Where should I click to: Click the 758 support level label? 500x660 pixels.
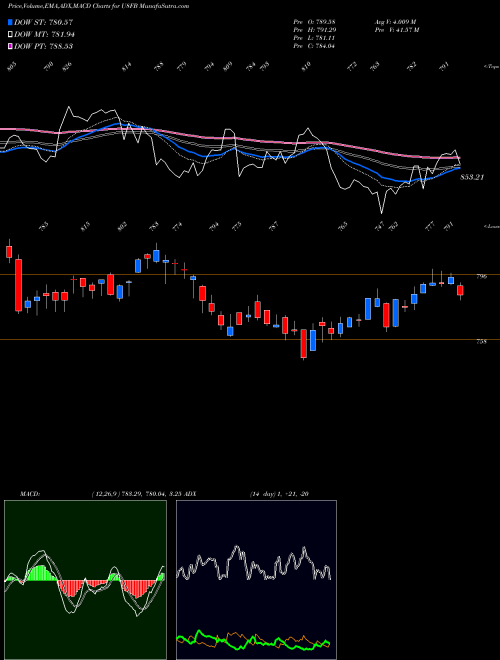pos(481,342)
